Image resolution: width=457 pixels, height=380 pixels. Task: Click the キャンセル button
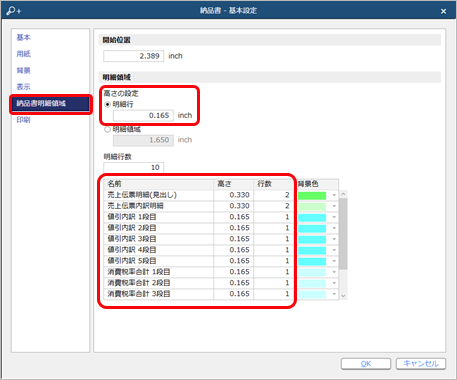(421, 364)
